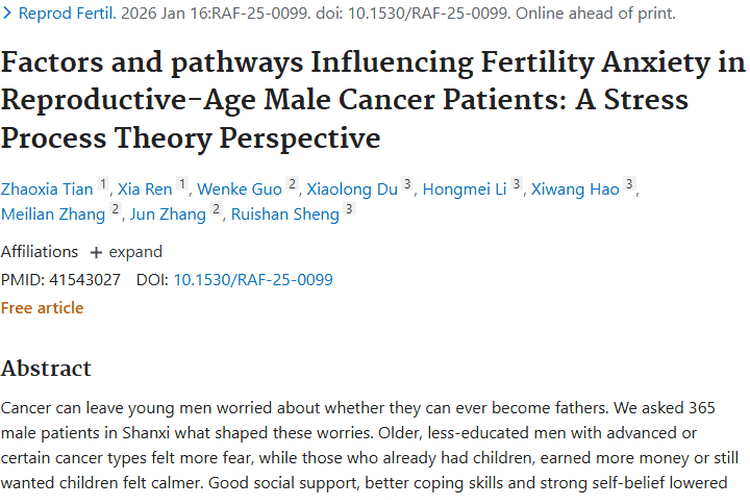Screen dimensions: 750x500
Task: Click affiliation superscript 1 after Zhaoxia Tian
Action: point(102,186)
